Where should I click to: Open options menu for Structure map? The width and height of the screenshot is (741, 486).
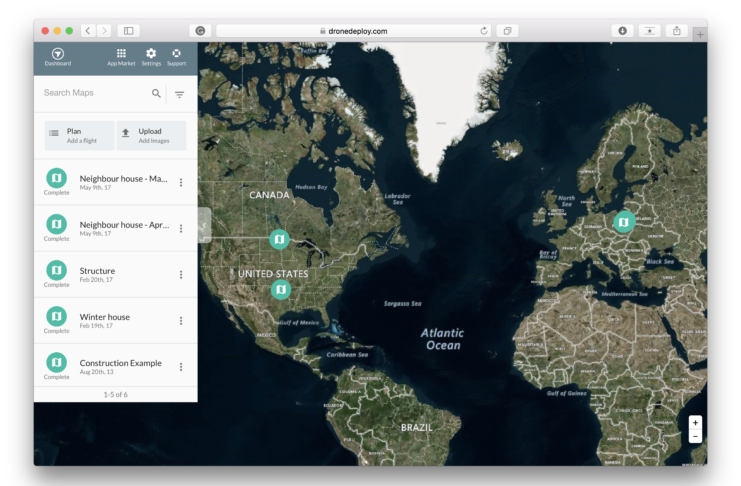181,275
